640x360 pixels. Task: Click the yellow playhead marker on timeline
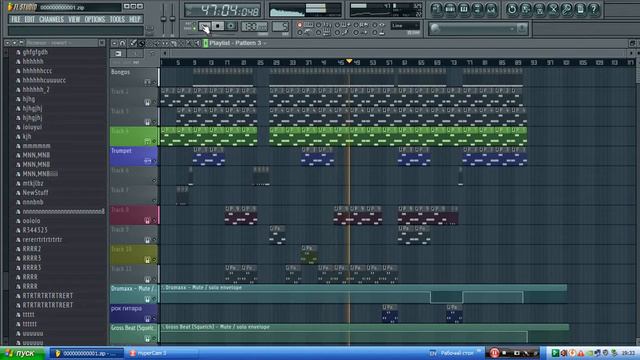[x=349, y=61]
